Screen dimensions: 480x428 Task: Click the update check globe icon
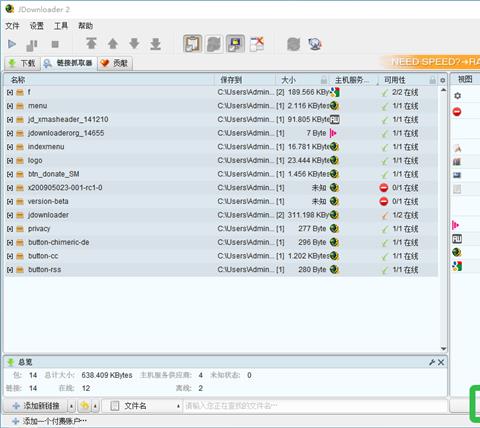click(x=315, y=44)
